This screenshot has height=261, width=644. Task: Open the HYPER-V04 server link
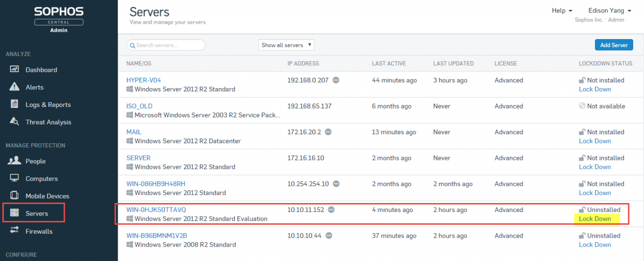click(x=144, y=80)
